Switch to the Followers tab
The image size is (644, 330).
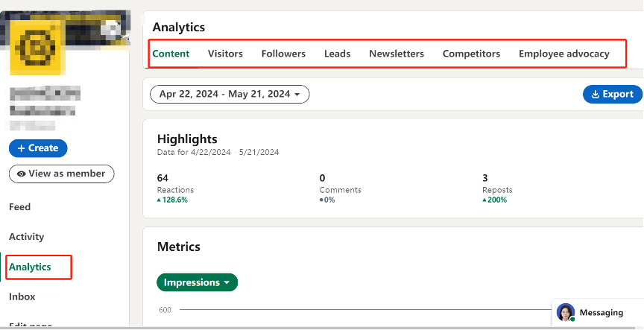[x=283, y=54]
